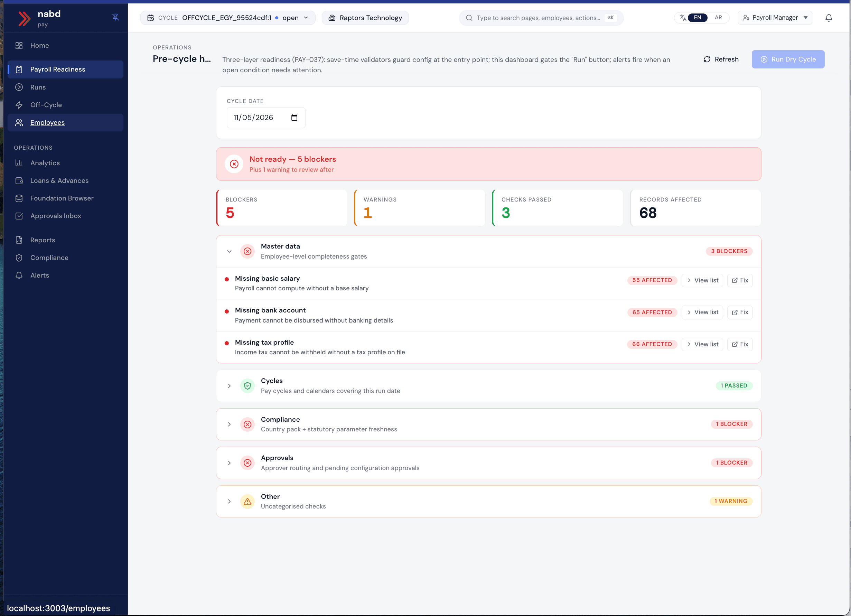Collapse the Master data section
The height and width of the screenshot is (616, 851).
pos(229,251)
